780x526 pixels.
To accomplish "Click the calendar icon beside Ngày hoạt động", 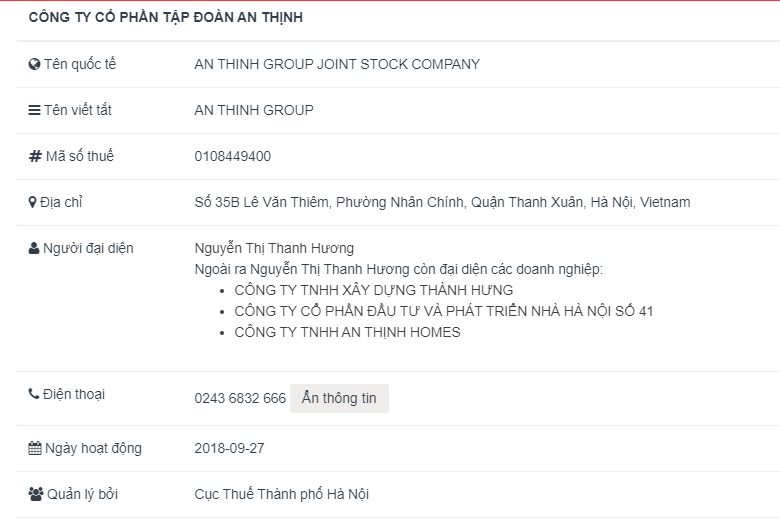I will [35, 448].
